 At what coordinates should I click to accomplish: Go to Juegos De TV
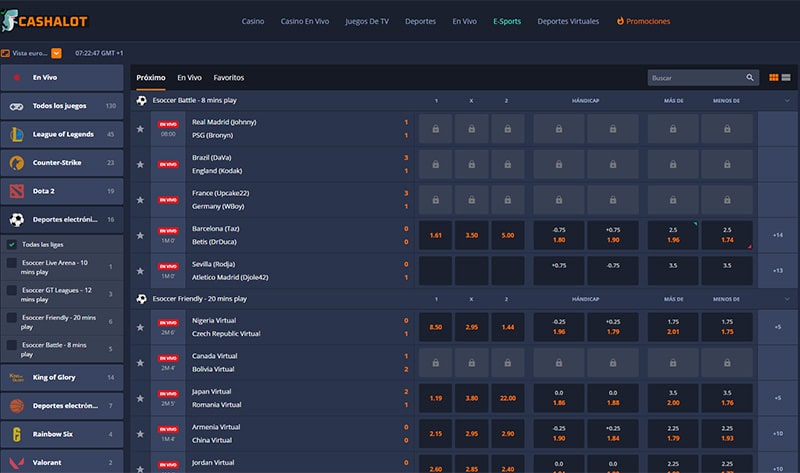click(367, 21)
